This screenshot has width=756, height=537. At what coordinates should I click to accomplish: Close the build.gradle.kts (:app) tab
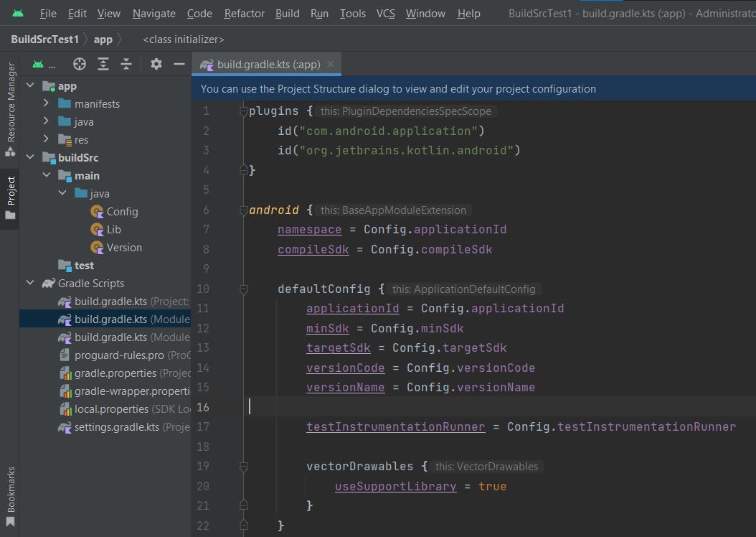point(331,64)
